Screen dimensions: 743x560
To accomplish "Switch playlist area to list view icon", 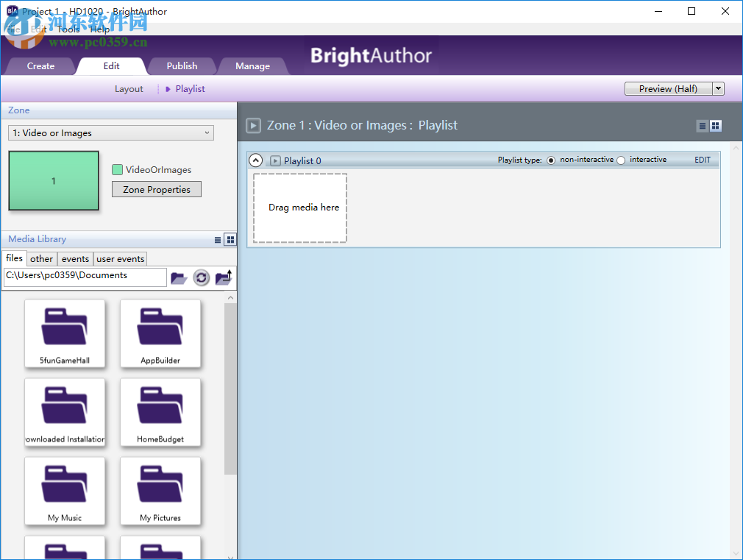I will [x=703, y=126].
